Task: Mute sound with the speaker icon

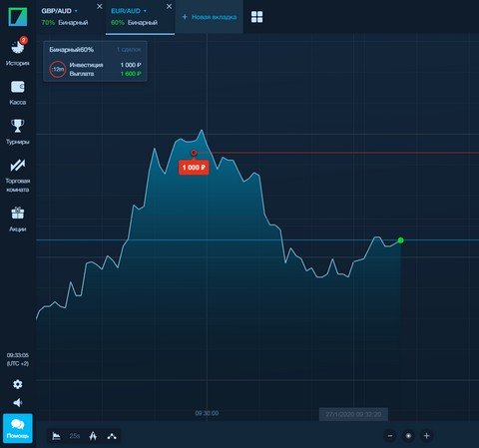Action: point(18,402)
